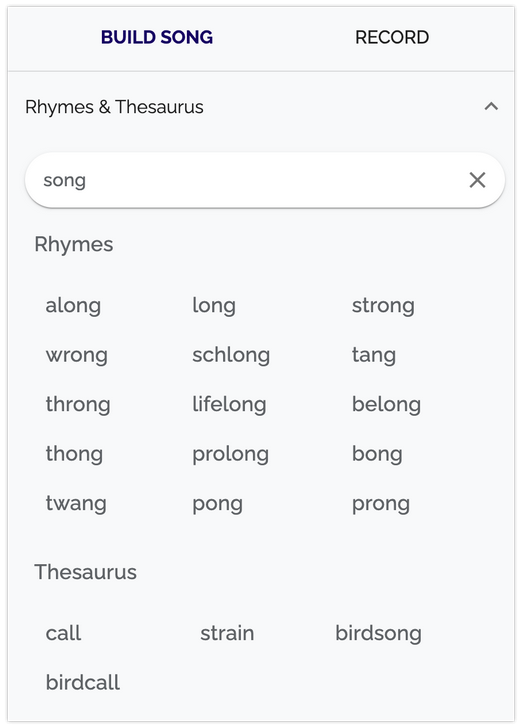524x728 pixels.
Task: Choose the rhyme word 'strong'
Action: [383, 306]
